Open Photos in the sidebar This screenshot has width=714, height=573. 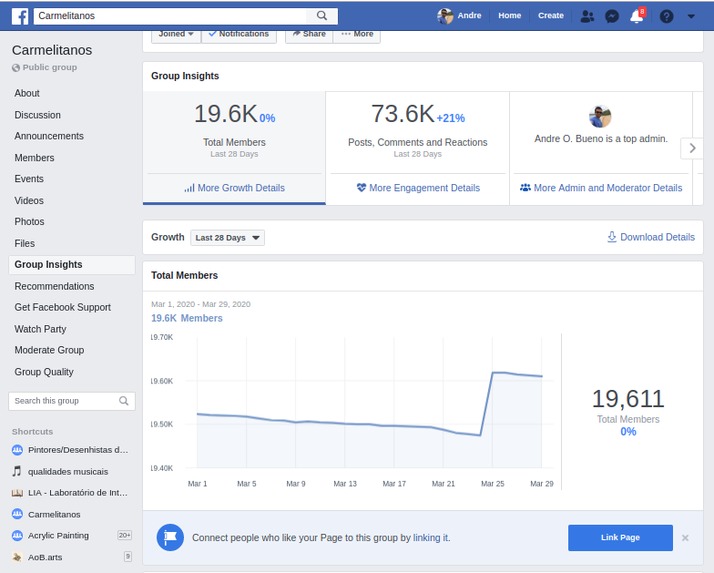[29, 222]
